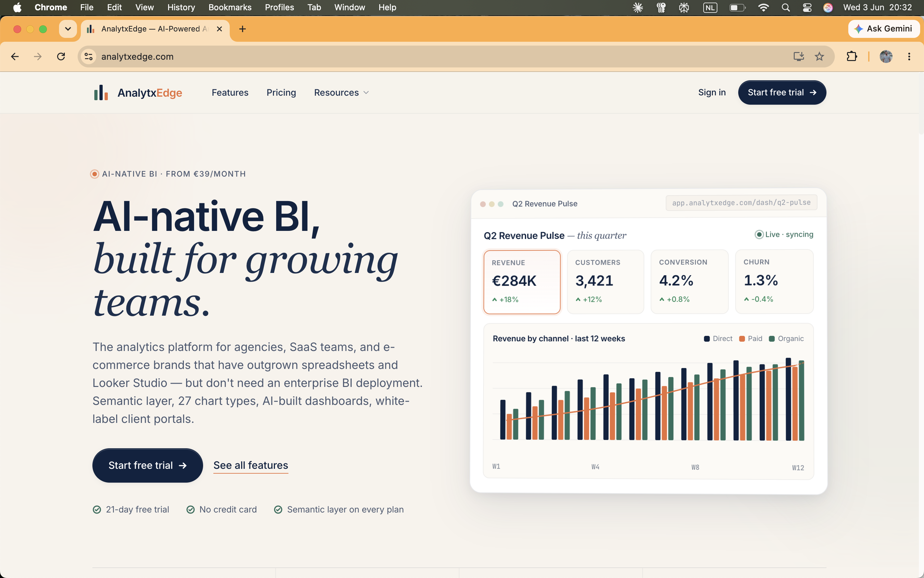Click the AnalytxEdge bar-chart logo icon
This screenshot has width=924, height=578.
tap(101, 92)
